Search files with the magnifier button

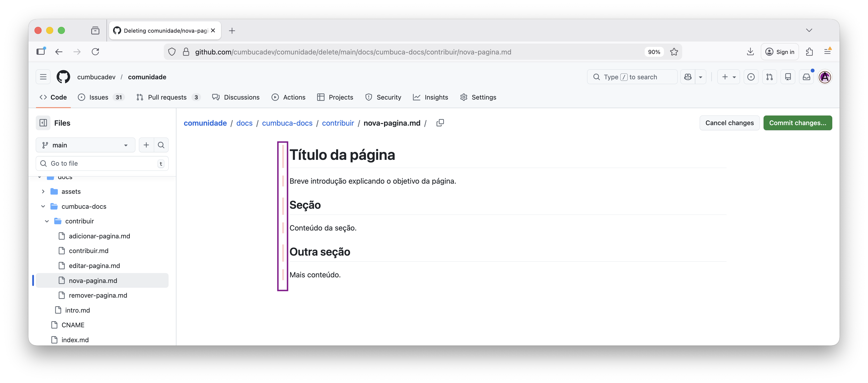tap(161, 145)
